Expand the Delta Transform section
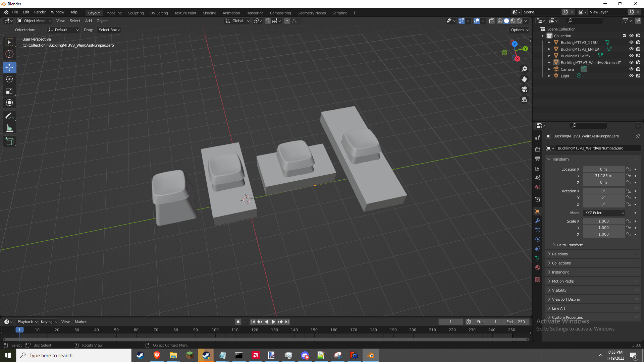Screen dimensions: 644x362 pyautogui.click(x=570, y=245)
